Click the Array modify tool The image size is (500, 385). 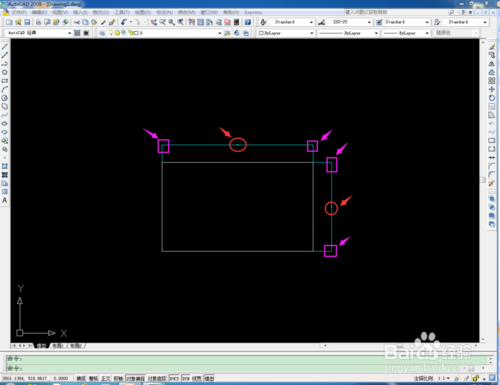click(492, 81)
